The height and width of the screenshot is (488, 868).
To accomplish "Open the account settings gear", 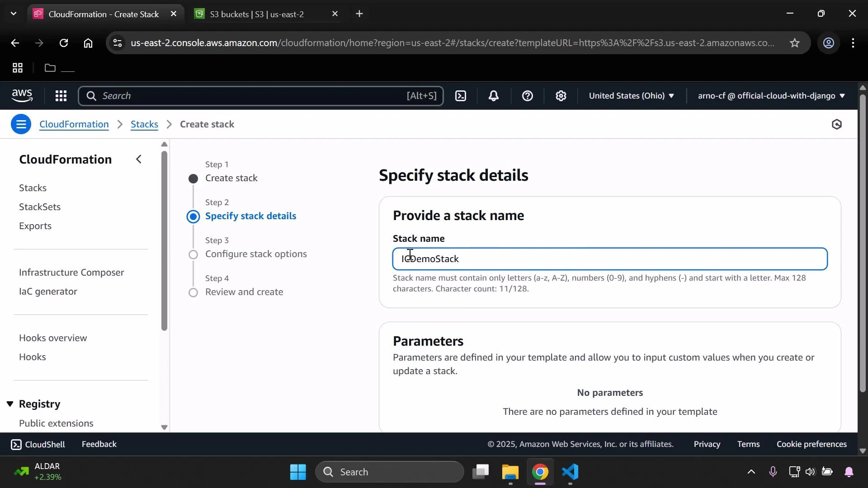I will pos(561,96).
